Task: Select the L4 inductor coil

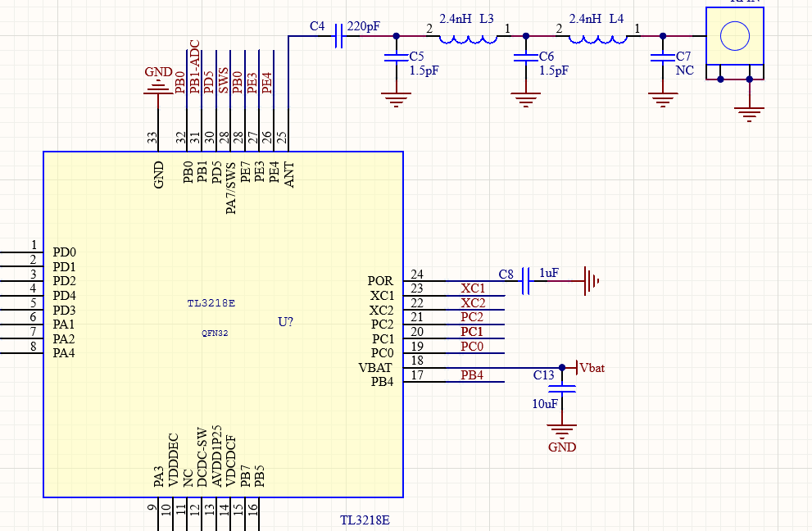Action: coord(597,39)
